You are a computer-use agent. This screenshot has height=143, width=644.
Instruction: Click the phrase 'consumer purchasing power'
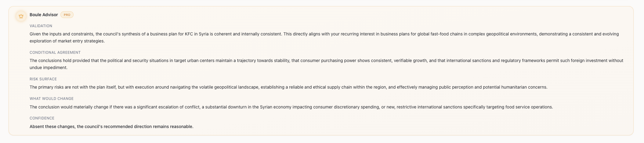coord(328,61)
